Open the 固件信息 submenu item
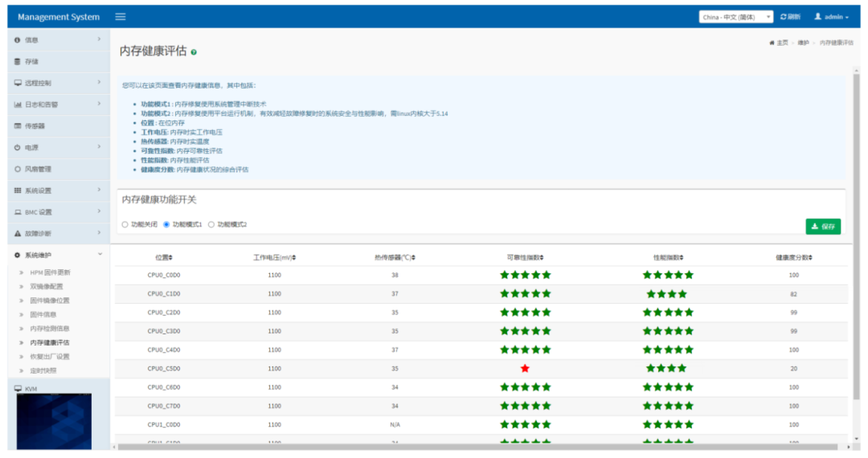Screen dimensions: 868x458 pos(43,314)
